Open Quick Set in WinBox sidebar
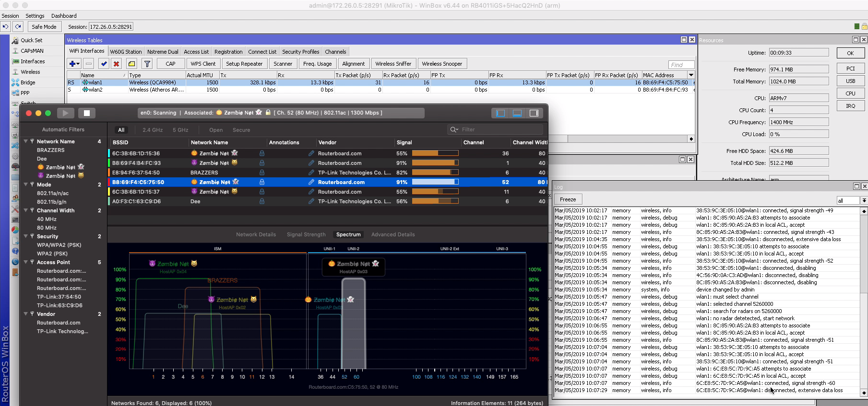 31,40
